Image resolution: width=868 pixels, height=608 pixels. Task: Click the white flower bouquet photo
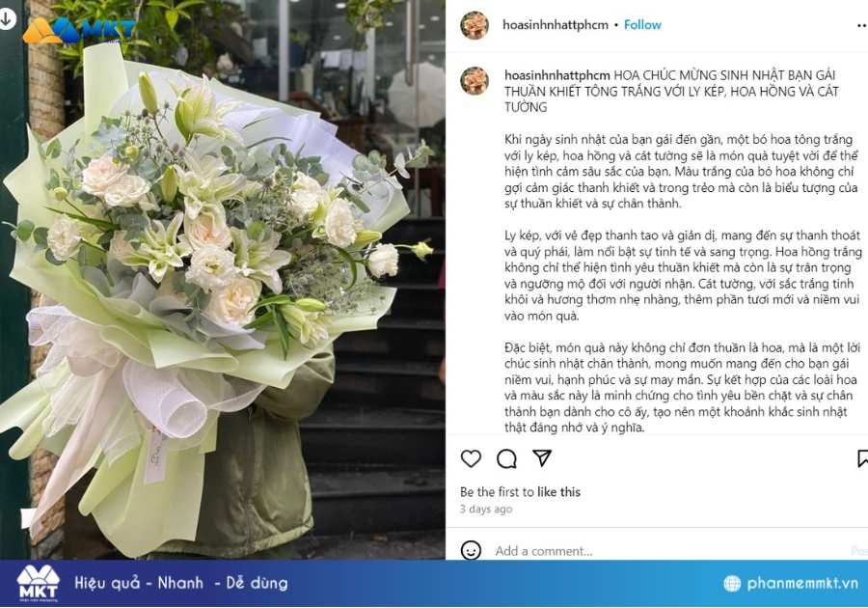tap(223, 280)
